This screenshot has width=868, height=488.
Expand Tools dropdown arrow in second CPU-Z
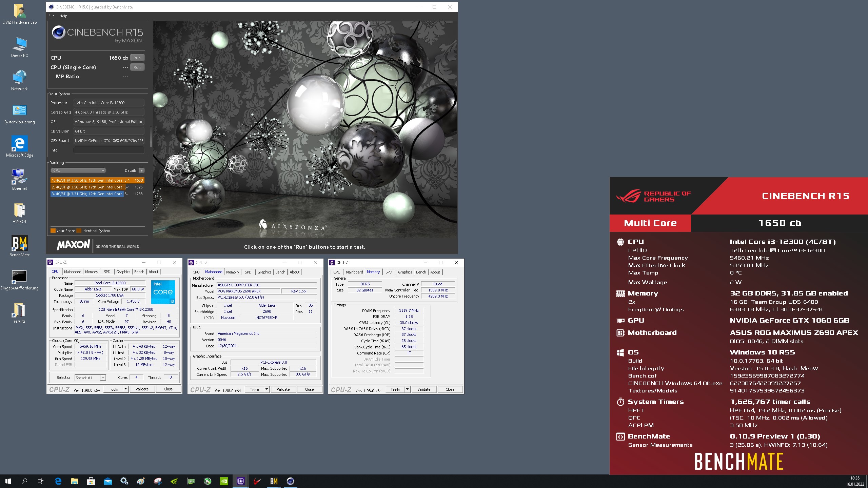[267, 389]
